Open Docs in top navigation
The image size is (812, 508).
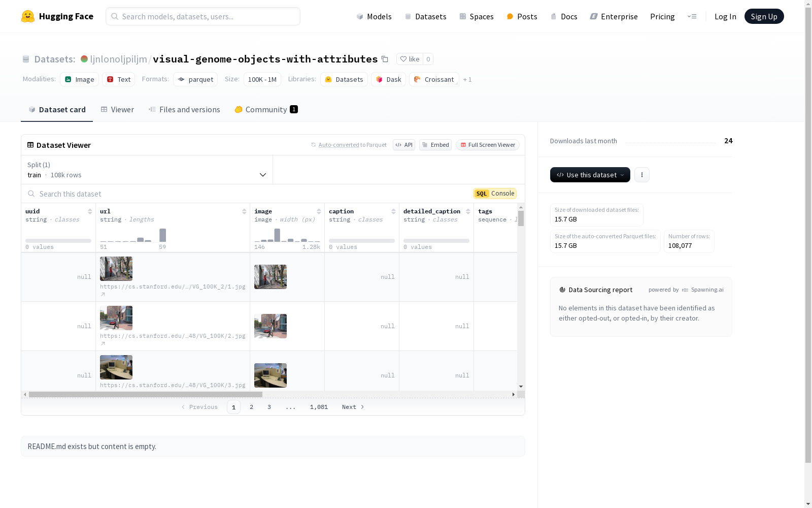click(564, 16)
